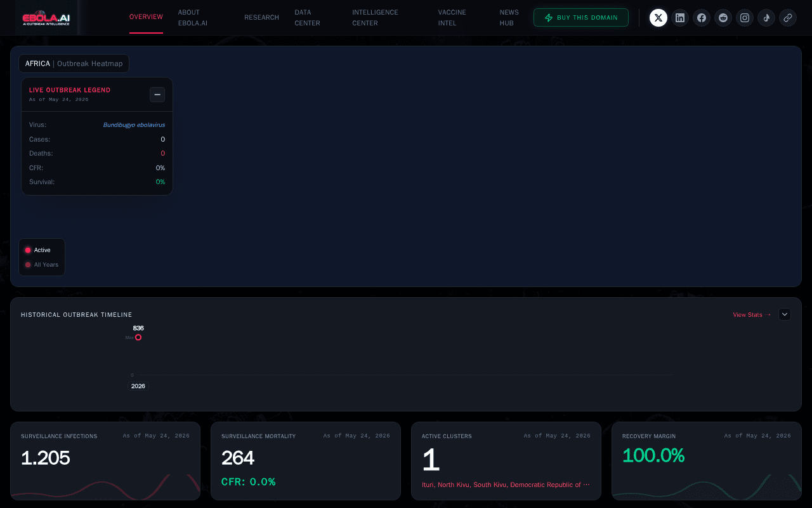Viewport: 812px width, 508px height.
Task: Click the Live Outbreak Legend title
Action: (x=70, y=90)
